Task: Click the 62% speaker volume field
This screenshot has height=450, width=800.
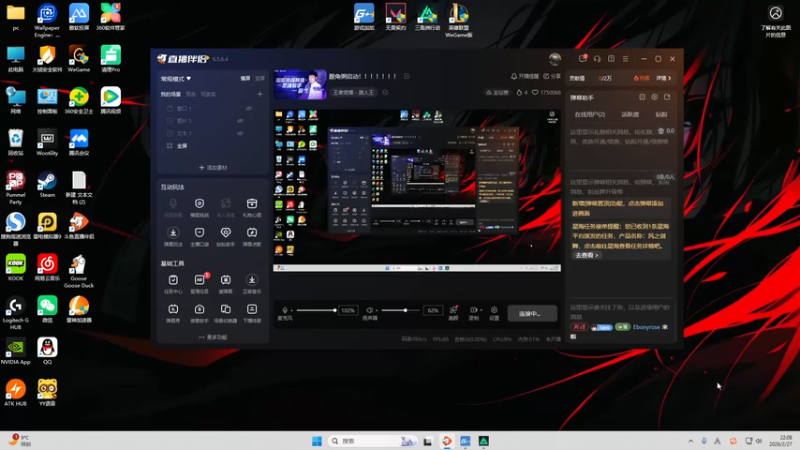Action: (433, 310)
